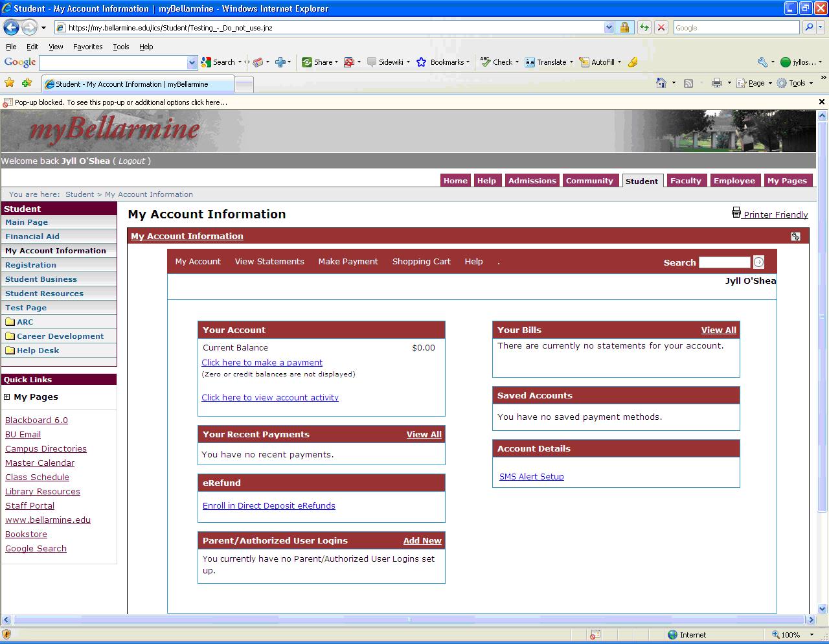The width and height of the screenshot is (829, 644).
Task: Click the pop-up blocker icon in status bar
Action: [595, 635]
